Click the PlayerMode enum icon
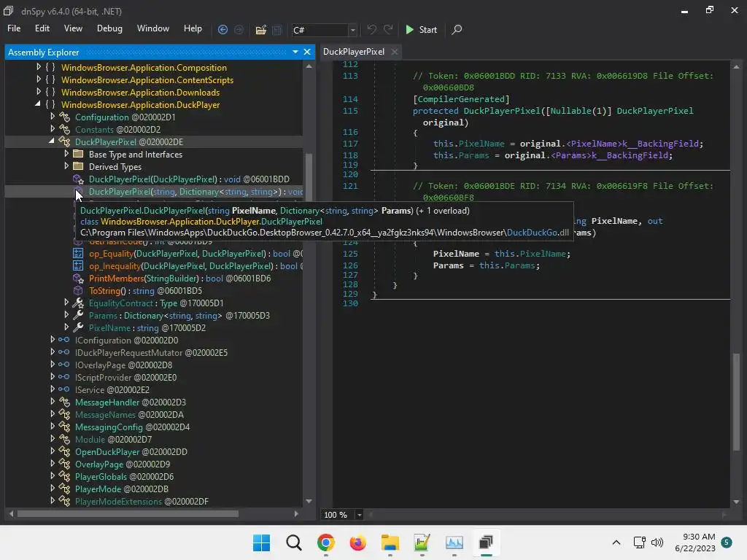 click(x=64, y=489)
